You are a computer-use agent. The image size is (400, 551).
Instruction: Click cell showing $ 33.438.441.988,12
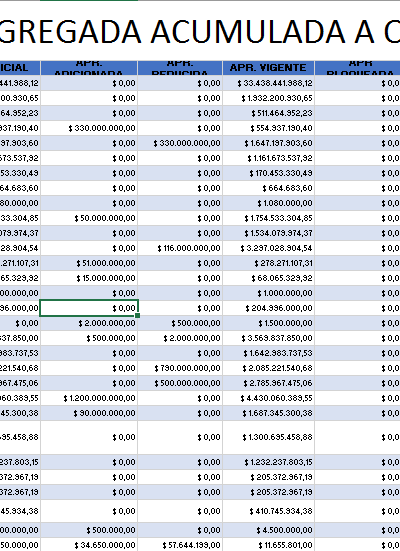pyautogui.click(x=268, y=83)
